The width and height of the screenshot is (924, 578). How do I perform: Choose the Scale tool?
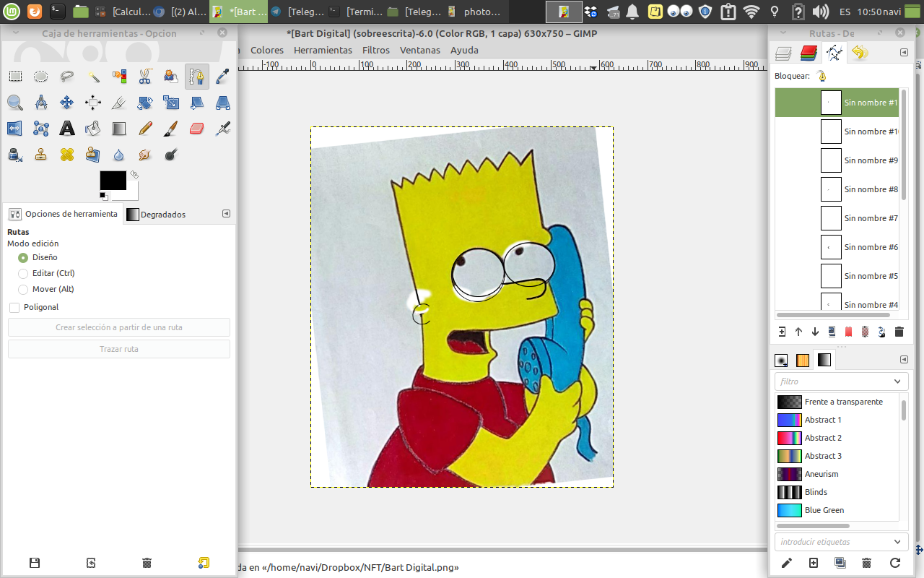pos(171,103)
